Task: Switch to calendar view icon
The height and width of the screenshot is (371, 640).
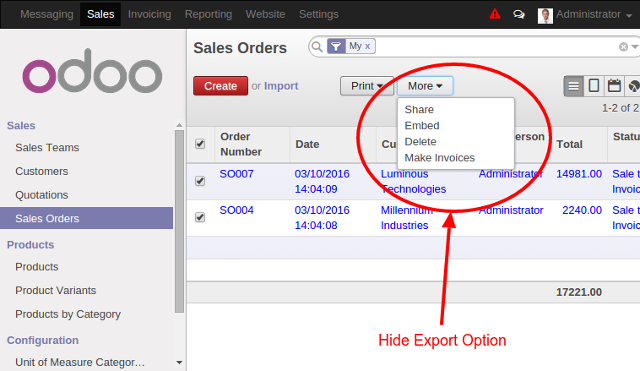Action: [614, 86]
